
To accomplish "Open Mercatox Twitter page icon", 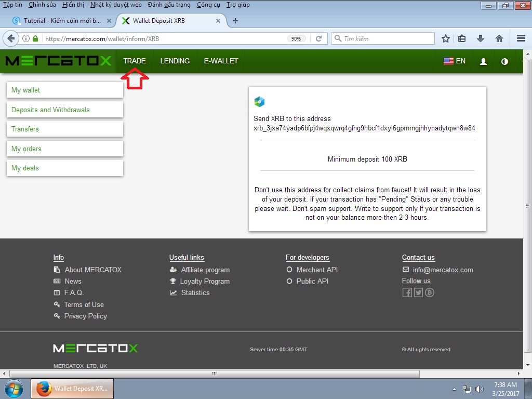I will tap(418, 292).
